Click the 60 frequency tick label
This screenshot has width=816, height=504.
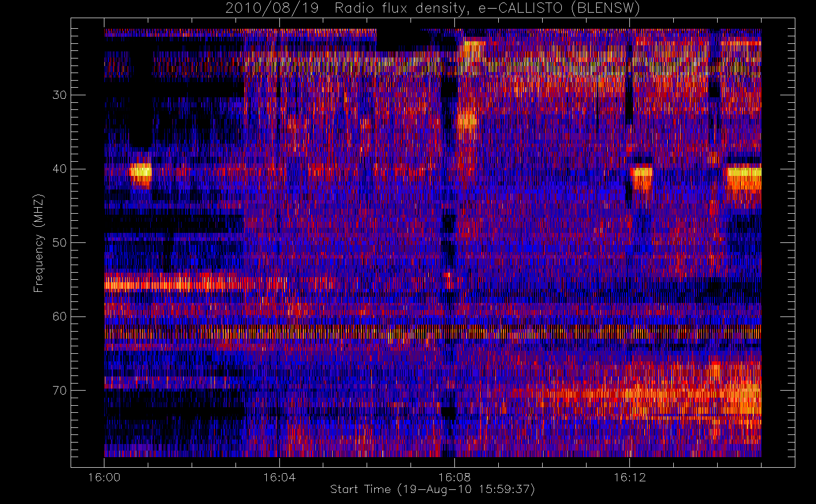[60, 317]
